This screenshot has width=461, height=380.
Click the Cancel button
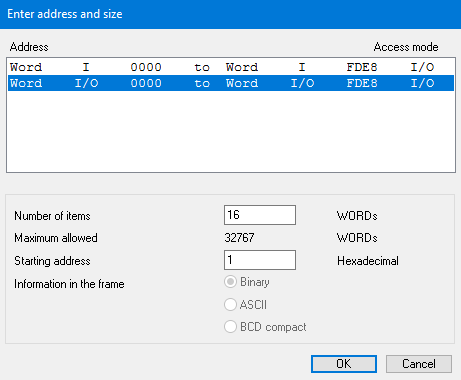tap(419, 364)
